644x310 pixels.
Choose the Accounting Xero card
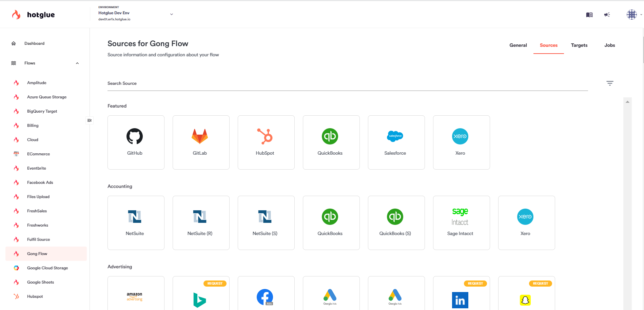527,223
